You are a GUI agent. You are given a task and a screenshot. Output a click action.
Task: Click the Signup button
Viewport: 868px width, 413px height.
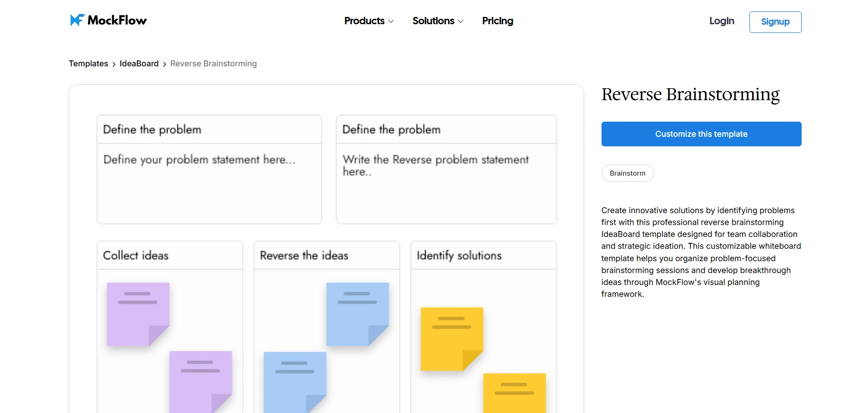click(x=775, y=21)
